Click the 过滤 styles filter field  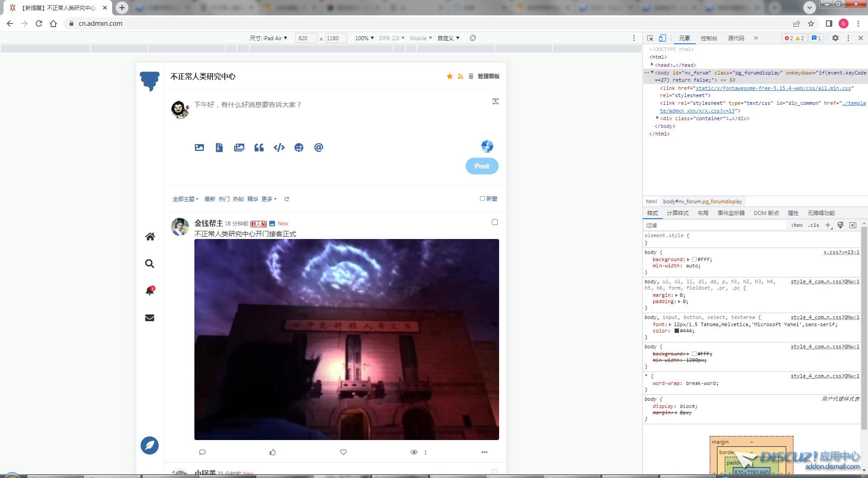pyautogui.click(x=714, y=225)
